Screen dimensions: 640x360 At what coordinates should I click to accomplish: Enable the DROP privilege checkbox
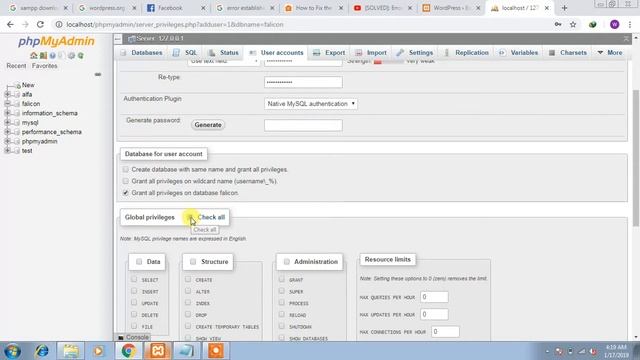tap(188, 314)
